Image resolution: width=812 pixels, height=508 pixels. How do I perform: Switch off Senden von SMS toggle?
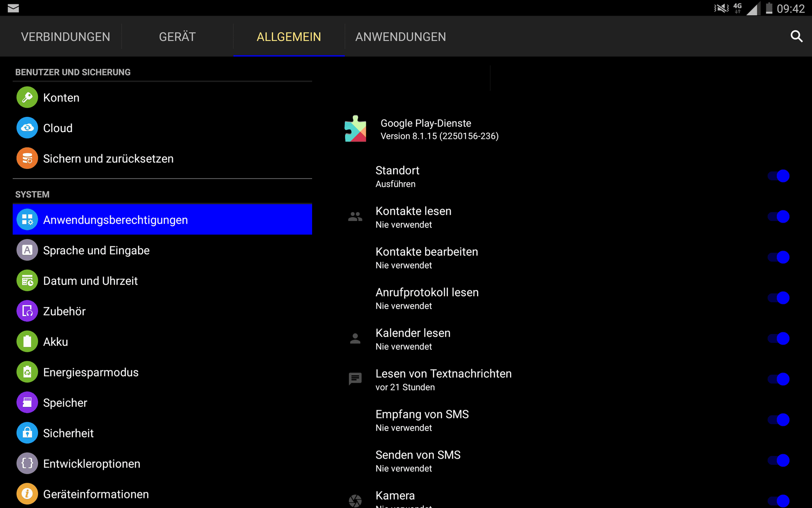click(x=779, y=461)
